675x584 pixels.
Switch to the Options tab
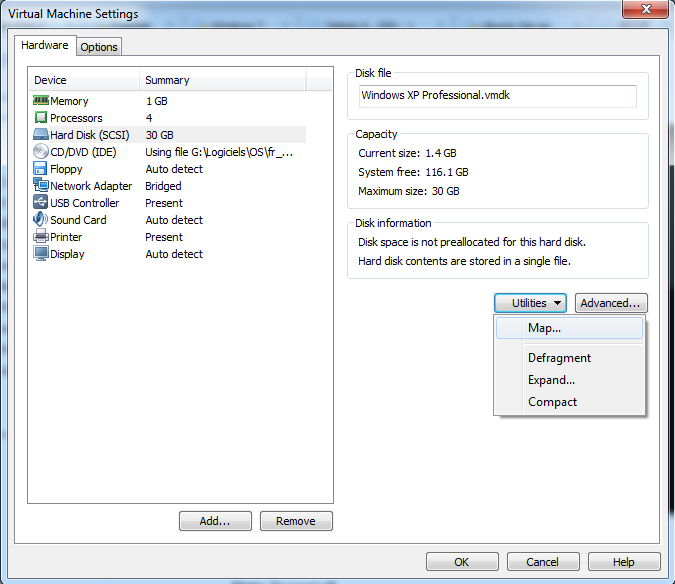click(99, 47)
